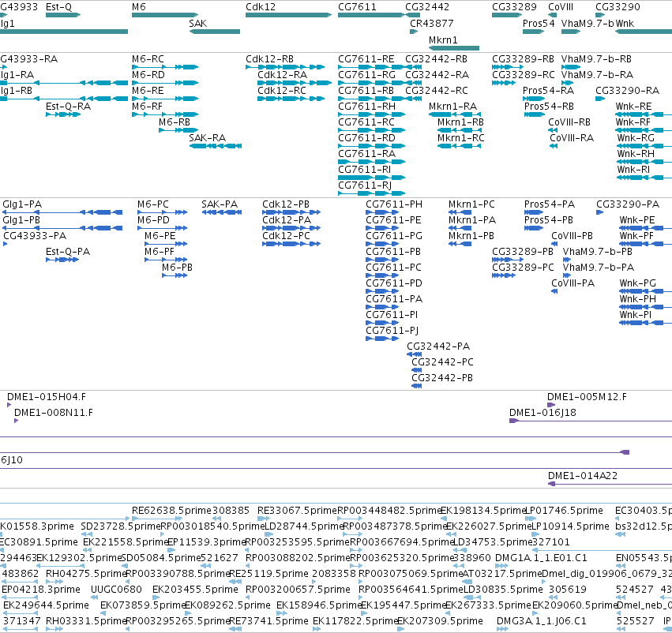The height and width of the screenshot is (633, 672).
Task: Click the CG32442-RB transcript label
Action: (436, 58)
